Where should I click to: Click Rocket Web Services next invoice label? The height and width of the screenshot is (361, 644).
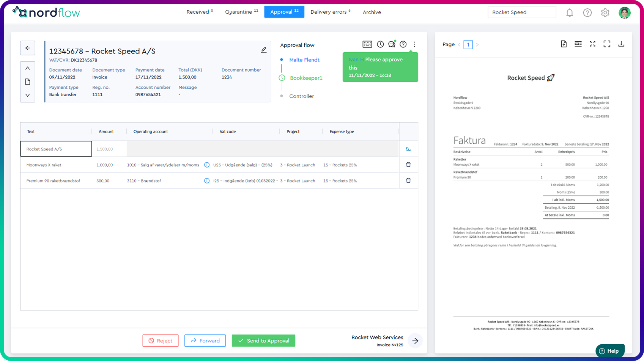[x=377, y=337]
